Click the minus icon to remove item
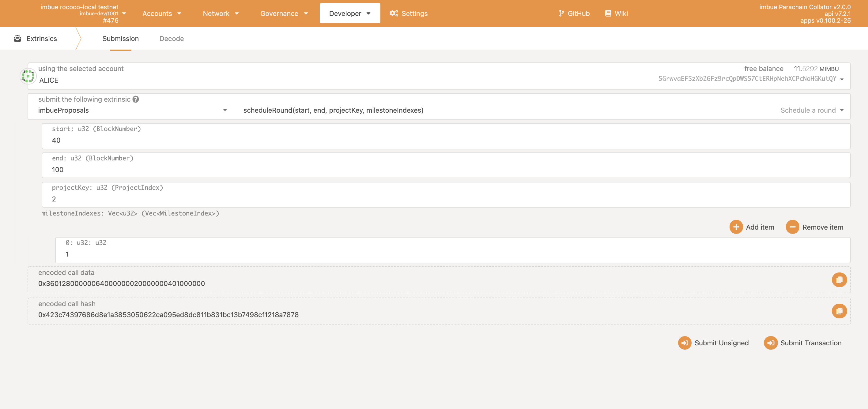Viewport: 868px width, 409px height. (792, 227)
